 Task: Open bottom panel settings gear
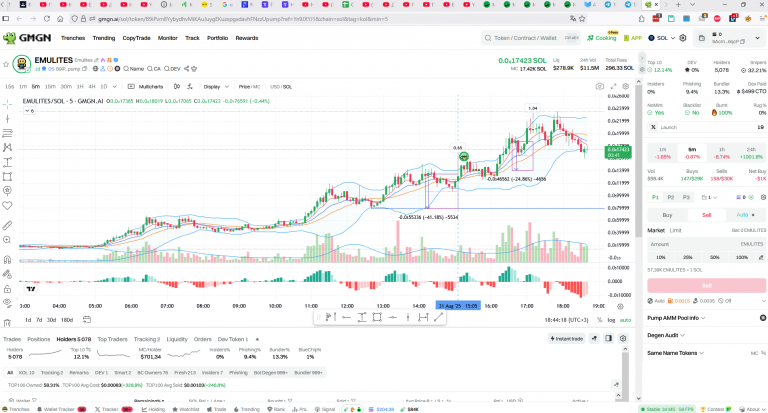[623, 338]
